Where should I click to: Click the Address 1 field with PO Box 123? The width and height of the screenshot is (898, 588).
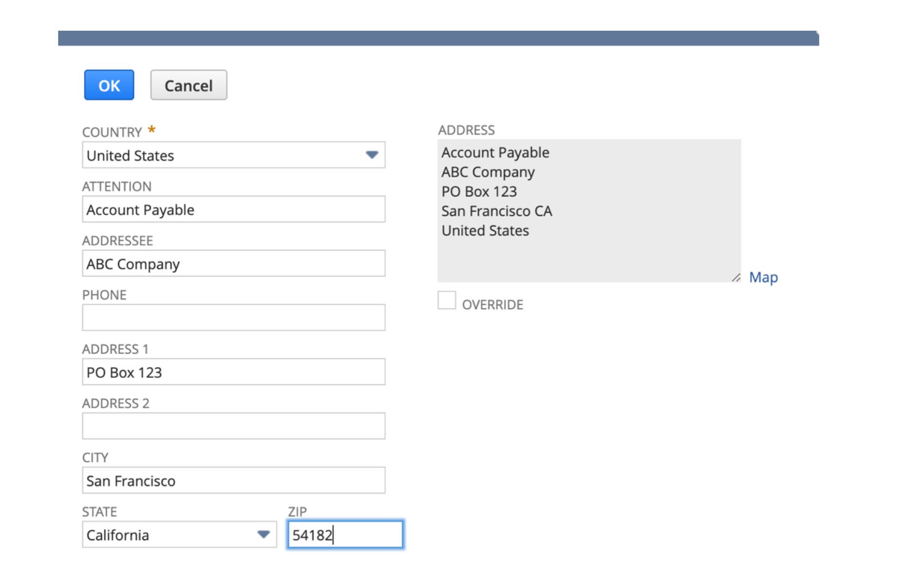[x=234, y=372]
